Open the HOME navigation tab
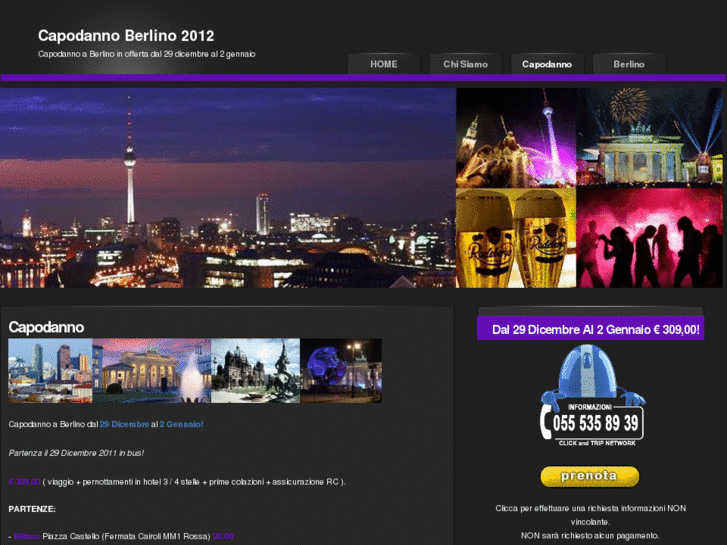The width and height of the screenshot is (727, 545). tap(383, 64)
